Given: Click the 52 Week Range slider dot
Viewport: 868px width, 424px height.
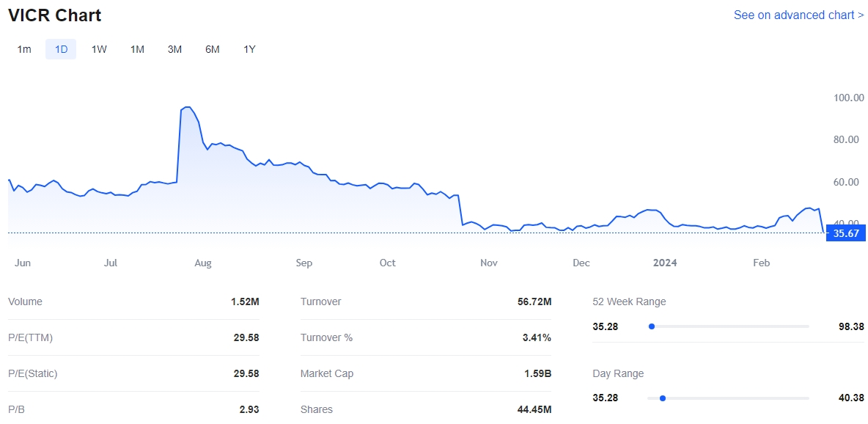Looking at the screenshot, I should (x=651, y=326).
